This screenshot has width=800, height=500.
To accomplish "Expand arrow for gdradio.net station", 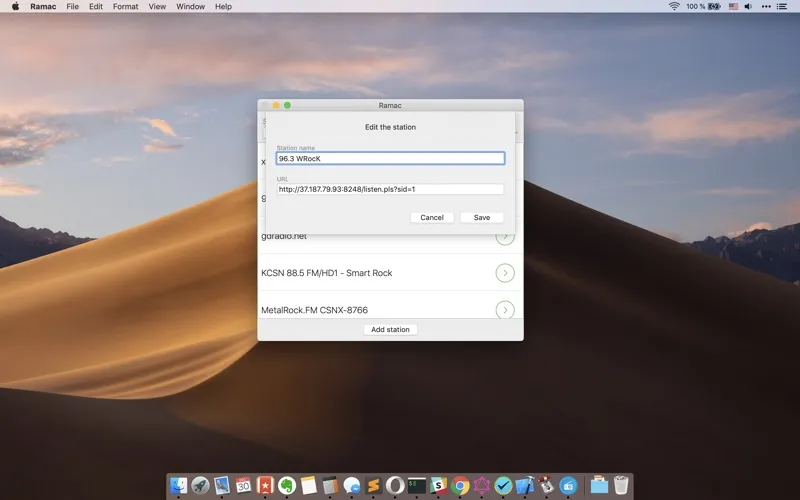I will 505,238.
